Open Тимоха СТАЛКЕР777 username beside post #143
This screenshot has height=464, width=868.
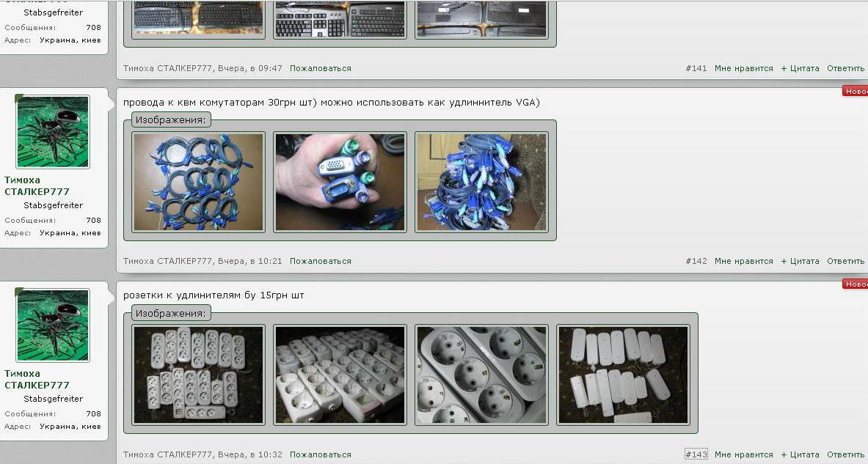37,380
